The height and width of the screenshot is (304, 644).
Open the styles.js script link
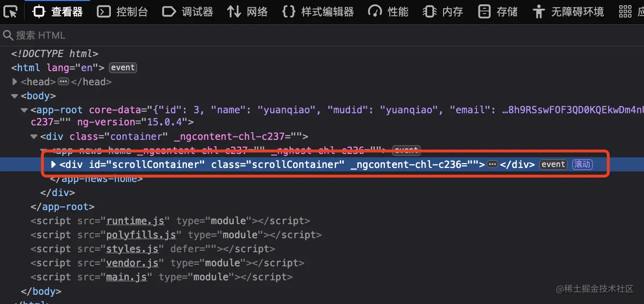point(132,249)
